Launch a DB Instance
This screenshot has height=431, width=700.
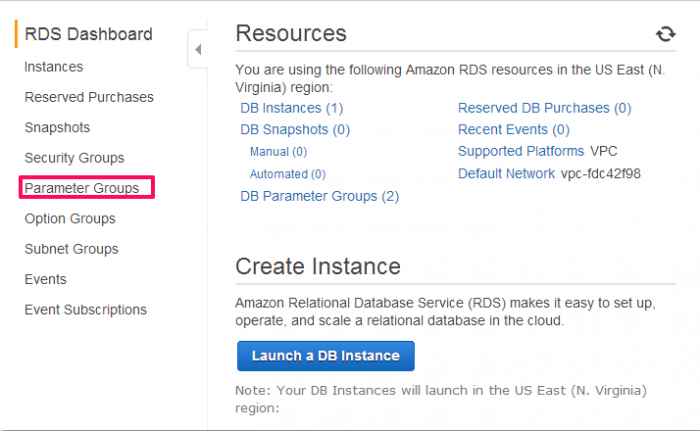[326, 356]
